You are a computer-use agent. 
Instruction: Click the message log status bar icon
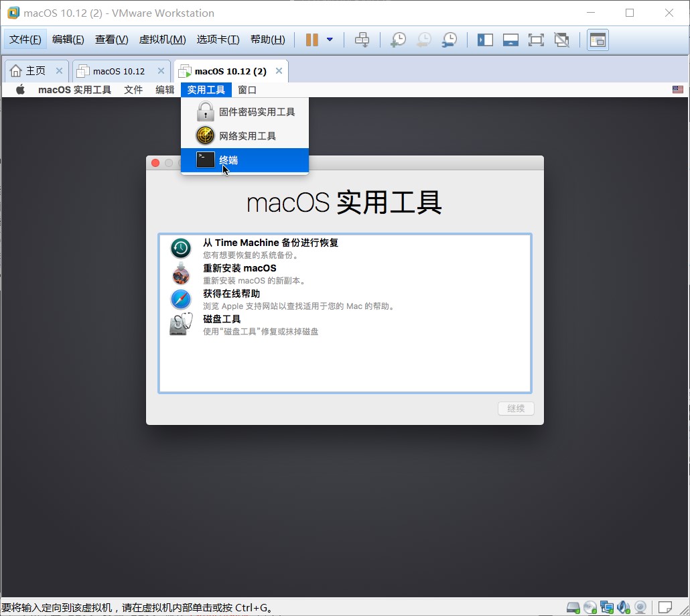[665, 607]
